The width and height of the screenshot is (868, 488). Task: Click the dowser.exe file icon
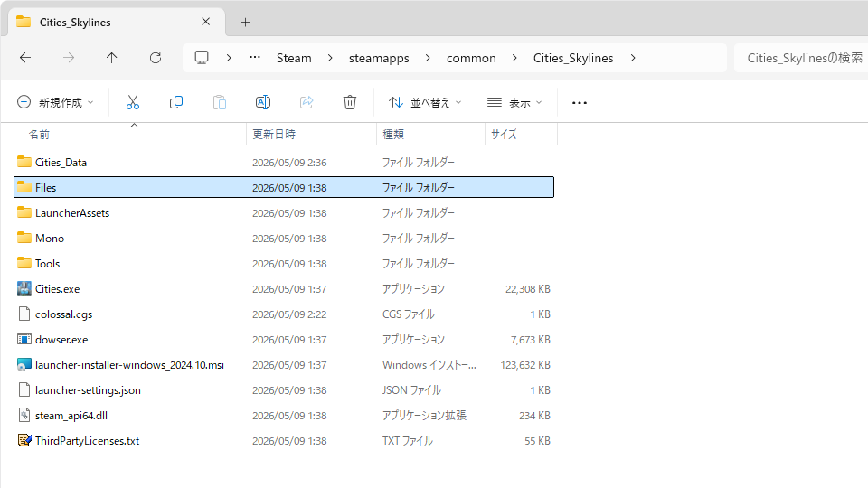(24, 339)
